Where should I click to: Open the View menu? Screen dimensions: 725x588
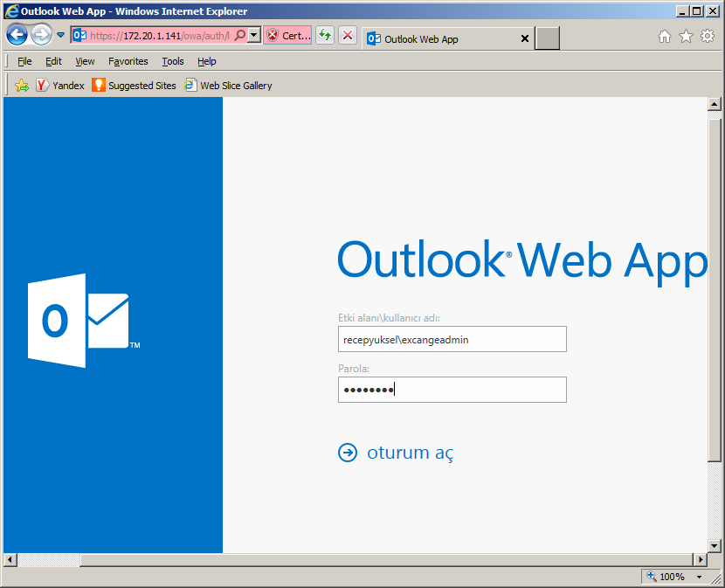point(85,61)
